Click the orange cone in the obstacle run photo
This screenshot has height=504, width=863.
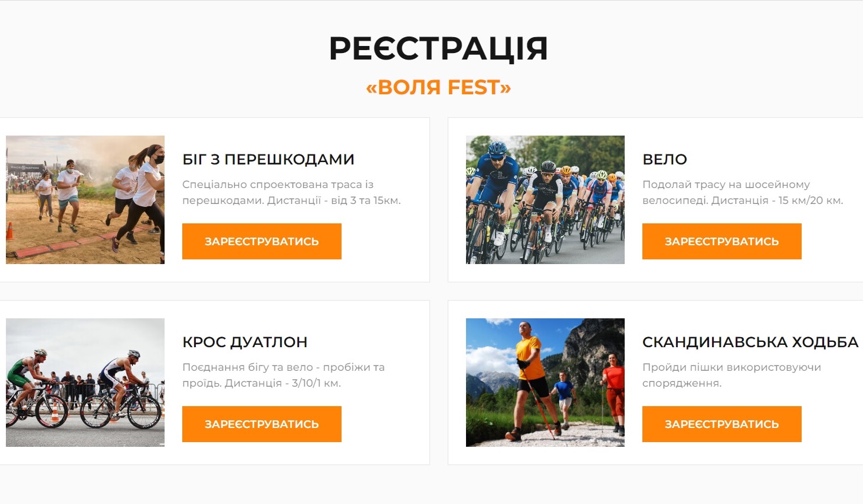9,230
